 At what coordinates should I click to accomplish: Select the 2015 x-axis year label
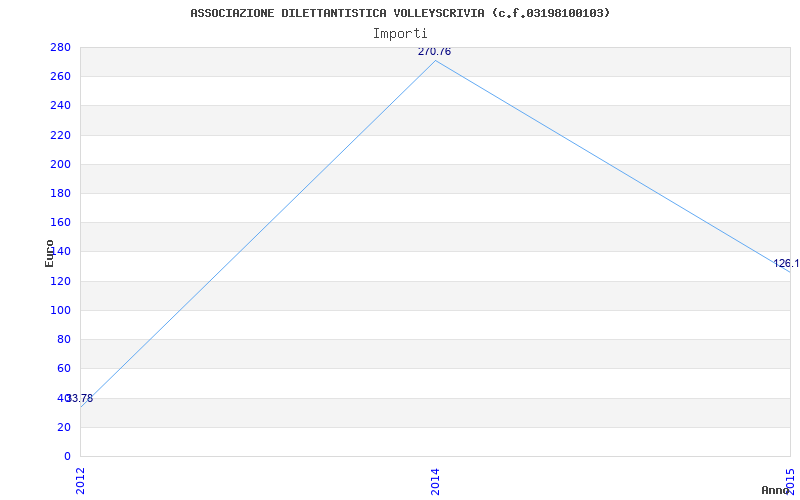[x=790, y=481]
